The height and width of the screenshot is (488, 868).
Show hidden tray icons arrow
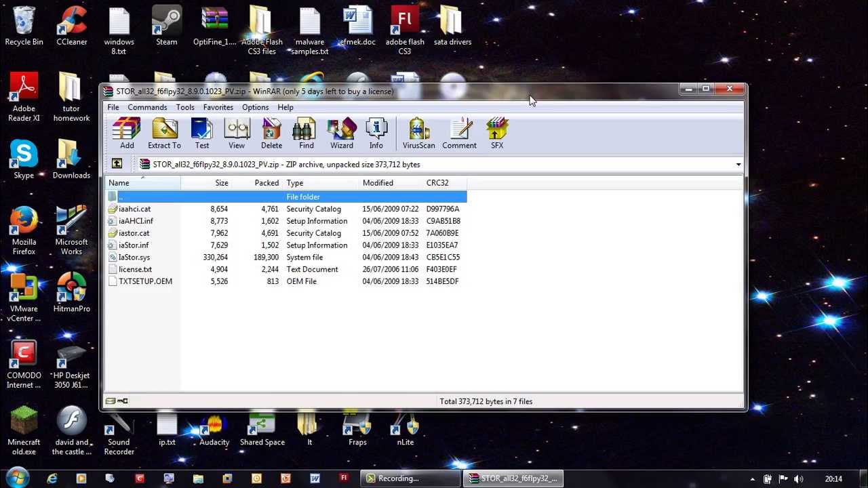tap(752, 479)
